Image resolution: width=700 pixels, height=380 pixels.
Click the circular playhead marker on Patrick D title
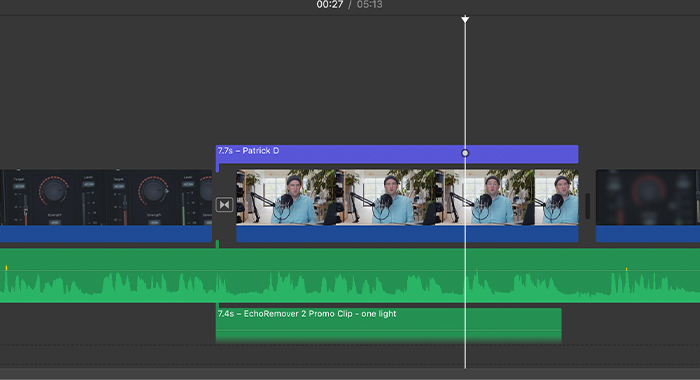point(465,153)
